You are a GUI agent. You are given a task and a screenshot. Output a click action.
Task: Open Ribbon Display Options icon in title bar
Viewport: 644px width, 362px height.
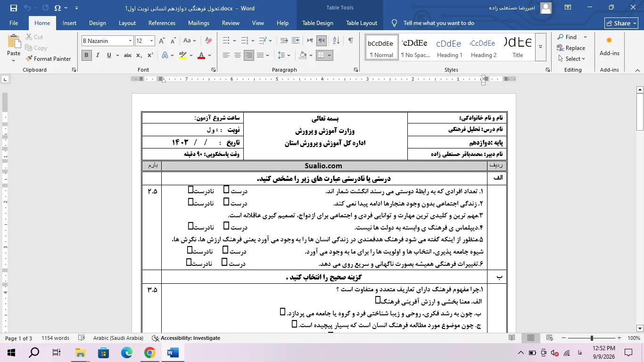(568, 8)
